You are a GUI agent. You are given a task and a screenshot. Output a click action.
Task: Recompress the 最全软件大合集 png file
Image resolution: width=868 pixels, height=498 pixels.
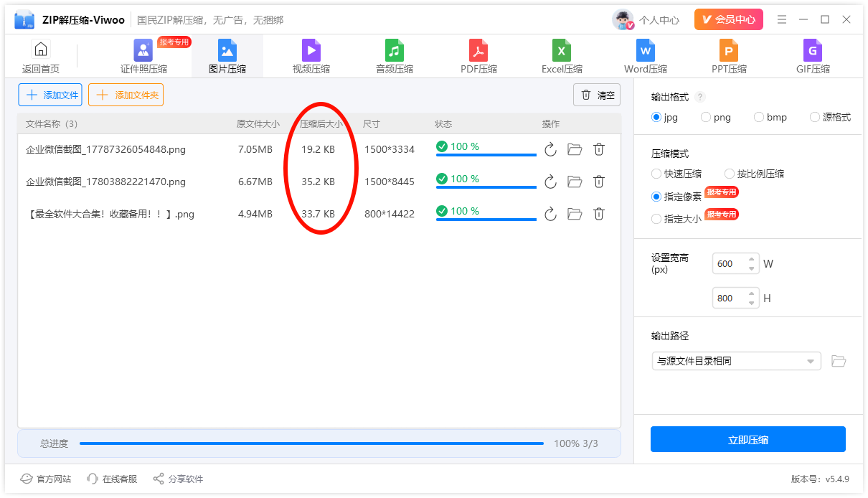pyautogui.click(x=550, y=214)
